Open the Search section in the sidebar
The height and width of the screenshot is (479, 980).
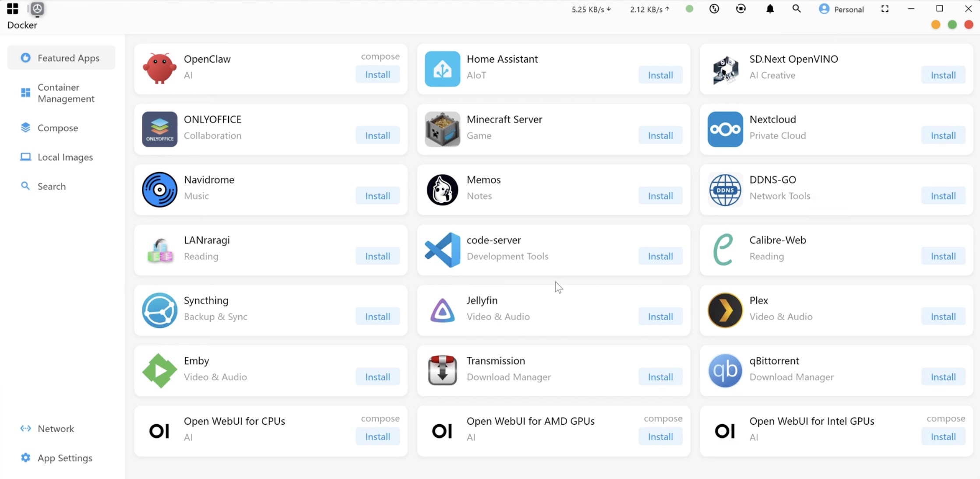(61, 186)
